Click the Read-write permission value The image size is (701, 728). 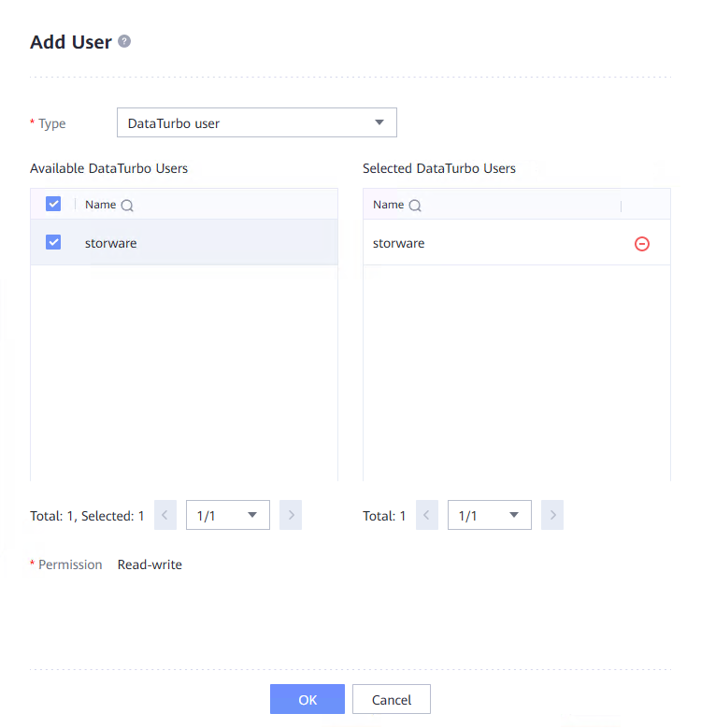[150, 564]
